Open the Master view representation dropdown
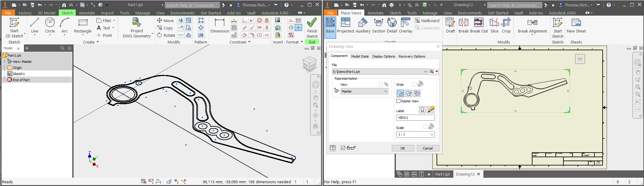This screenshot has width=644, height=186. point(385,91)
